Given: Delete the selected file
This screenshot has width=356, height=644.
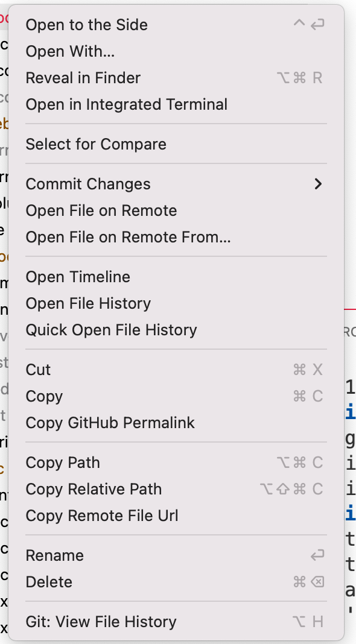Looking at the screenshot, I should tap(49, 582).
